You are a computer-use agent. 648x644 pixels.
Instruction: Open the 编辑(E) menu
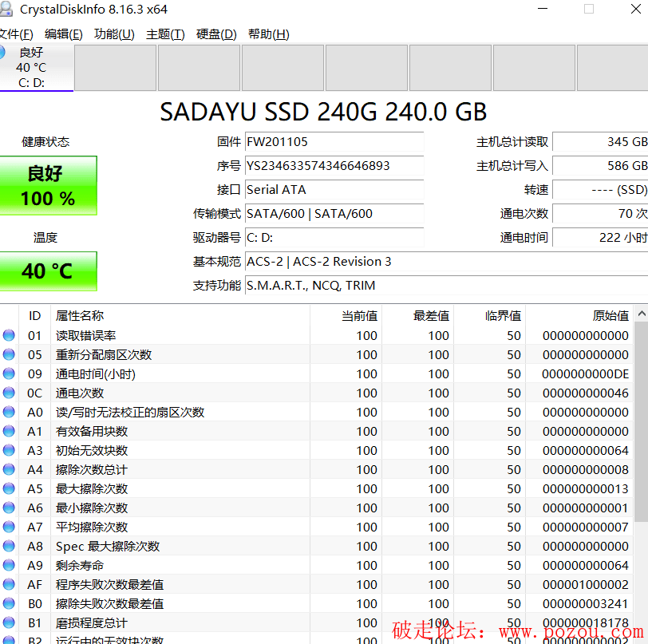[64, 34]
